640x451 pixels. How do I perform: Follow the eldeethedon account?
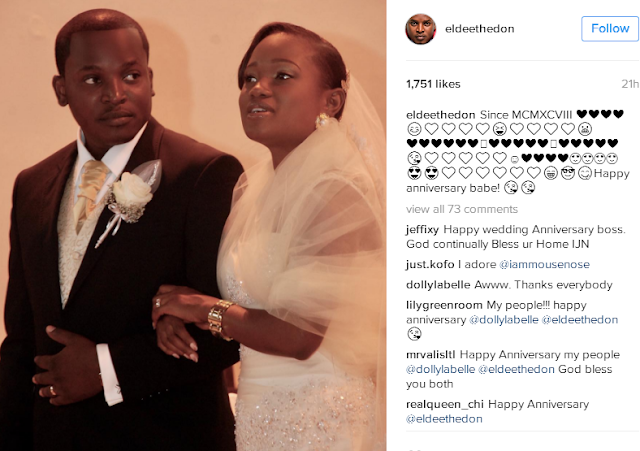[x=610, y=29]
